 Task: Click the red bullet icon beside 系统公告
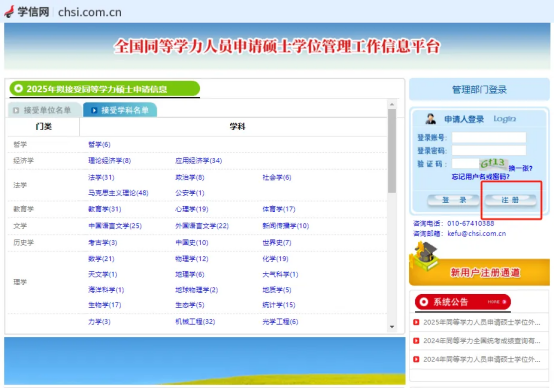coord(423,302)
